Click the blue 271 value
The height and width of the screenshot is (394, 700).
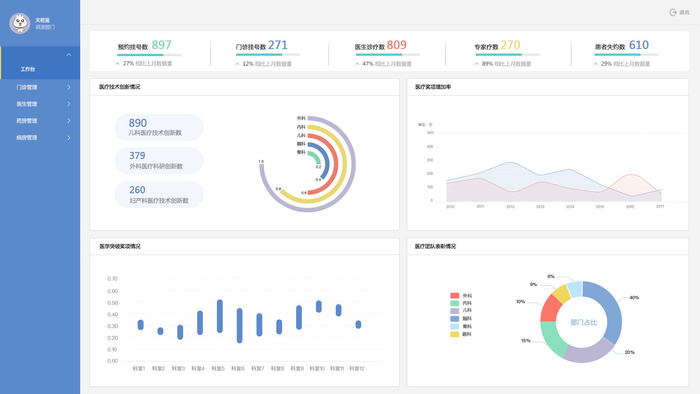click(278, 45)
